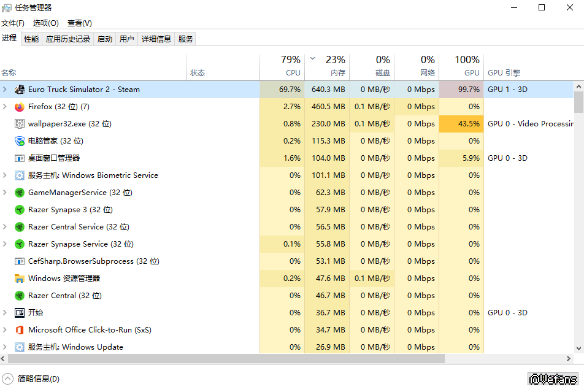Click the Razer Synapse 3 icon
The height and width of the screenshot is (392, 584).
tap(19, 210)
